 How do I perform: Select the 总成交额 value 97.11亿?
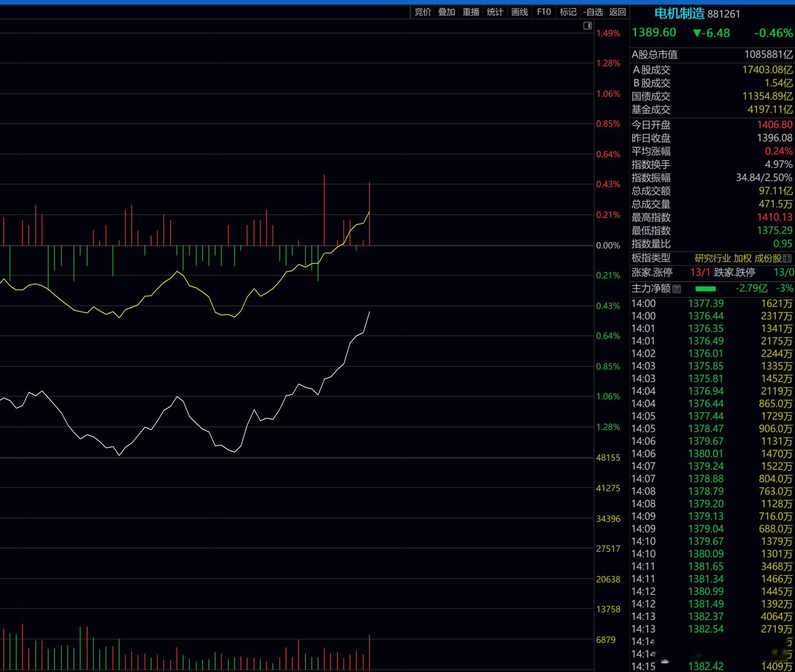776,191
